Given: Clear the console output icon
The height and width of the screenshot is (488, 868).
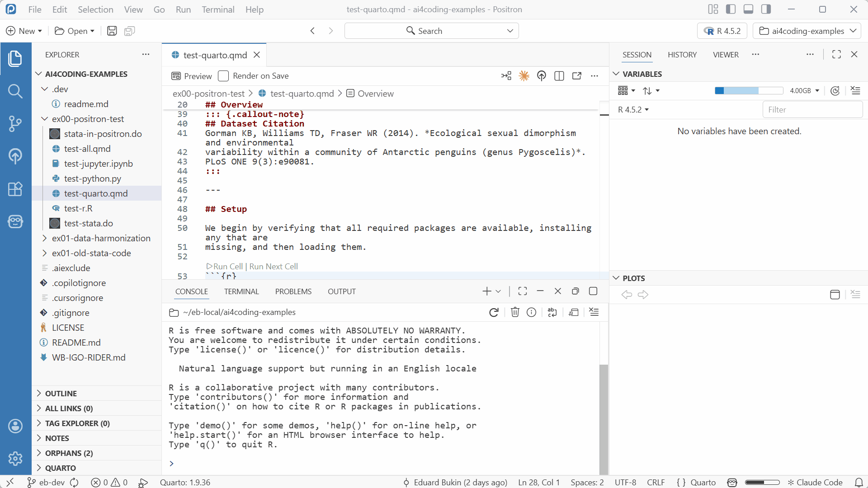Looking at the screenshot, I should click(594, 312).
